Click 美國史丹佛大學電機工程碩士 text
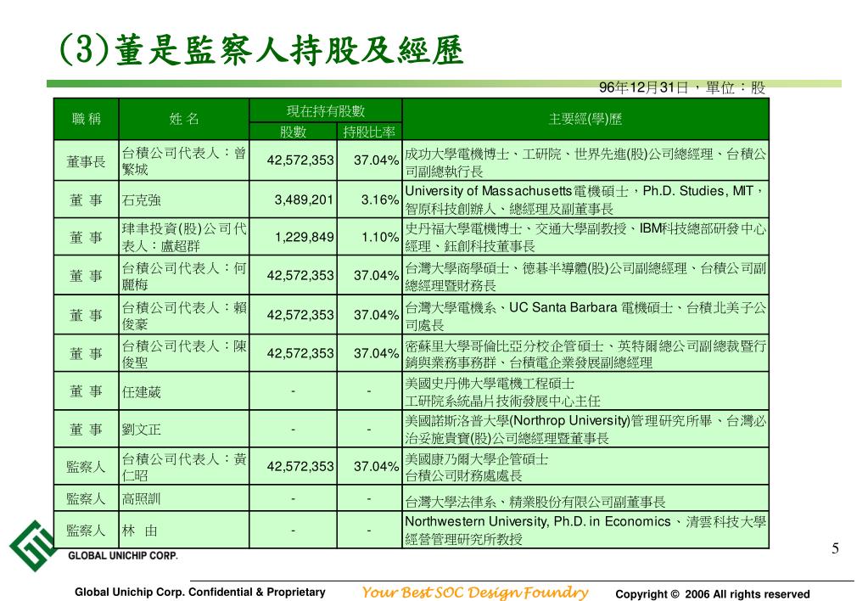The height and width of the screenshot is (601, 868). [x=490, y=384]
